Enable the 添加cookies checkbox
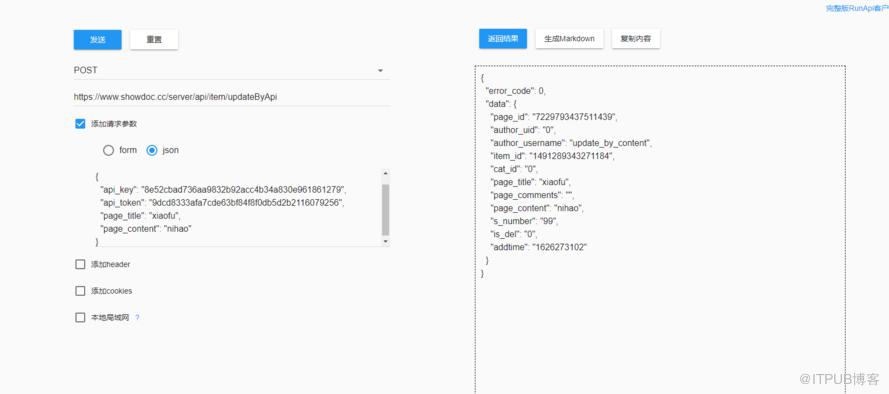 (80, 291)
